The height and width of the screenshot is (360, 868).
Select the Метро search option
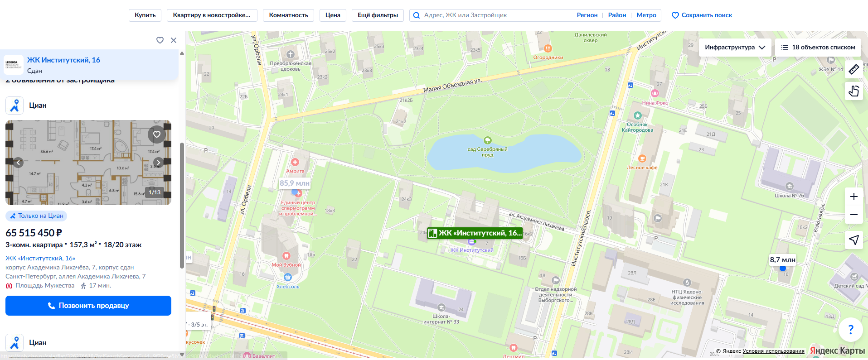(x=646, y=15)
